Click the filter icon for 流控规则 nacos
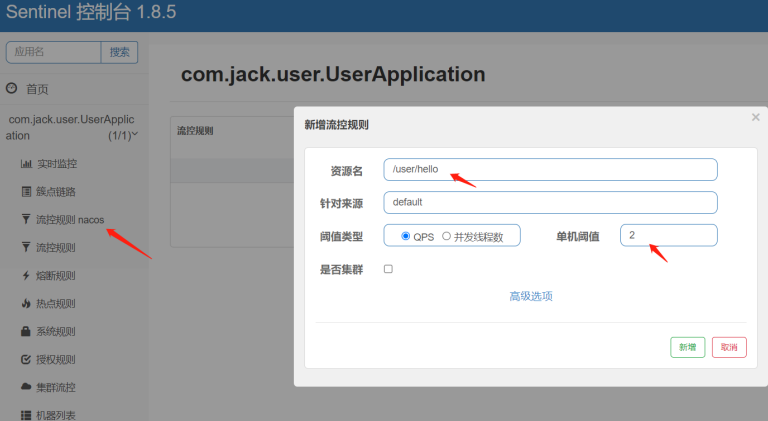The image size is (768, 421). [x=26, y=219]
